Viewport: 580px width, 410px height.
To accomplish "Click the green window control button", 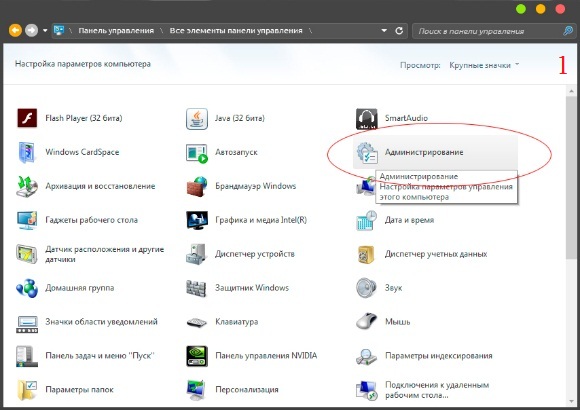I will [521, 9].
